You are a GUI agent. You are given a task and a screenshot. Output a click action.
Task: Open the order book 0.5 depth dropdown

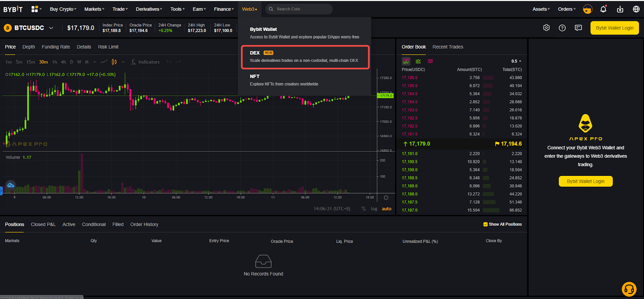516,61
